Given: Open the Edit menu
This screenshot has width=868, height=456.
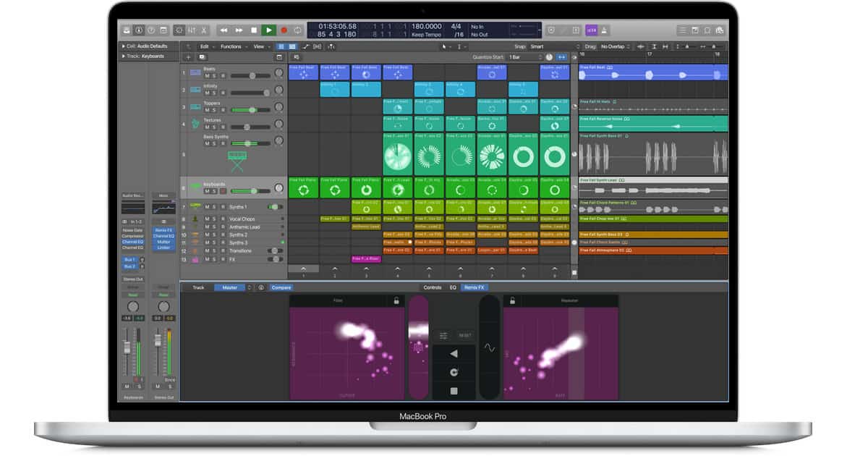Looking at the screenshot, I should pyautogui.click(x=207, y=46).
